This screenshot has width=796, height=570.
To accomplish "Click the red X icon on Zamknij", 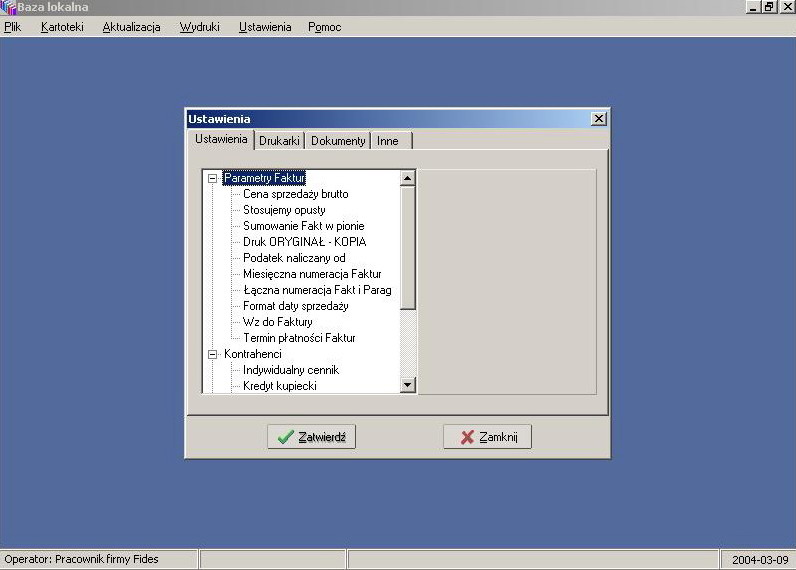I will pos(467,437).
